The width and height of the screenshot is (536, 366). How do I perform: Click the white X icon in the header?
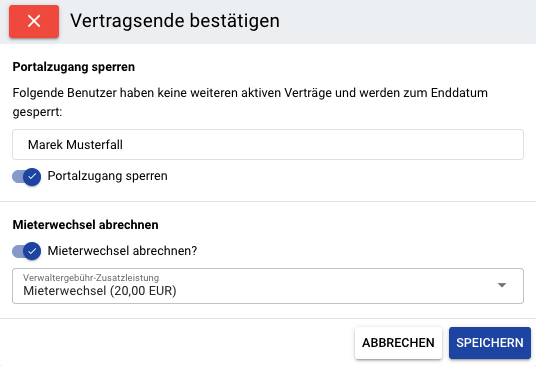[34, 21]
